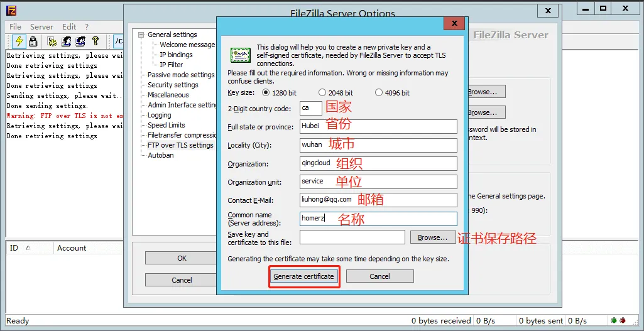The height and width of the screenshot is (331, 644).
Task: Click Cancel below OK in the Options window
Action: 182,280
